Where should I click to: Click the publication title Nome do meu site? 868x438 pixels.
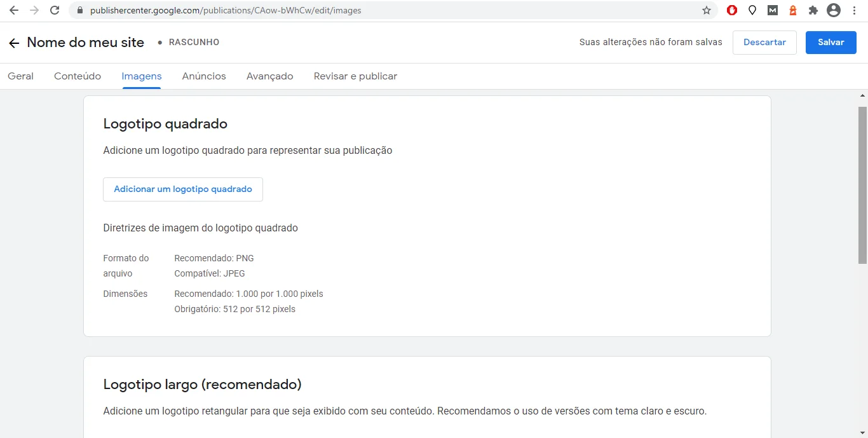point(86,43)
